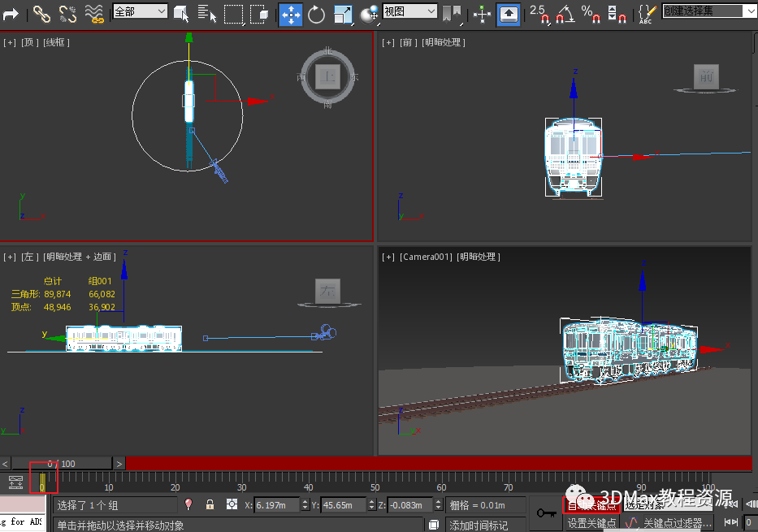This screenshot has width=758, height=532.
Task: Choose the Select and Rotate tool
Action: (316, 14)
